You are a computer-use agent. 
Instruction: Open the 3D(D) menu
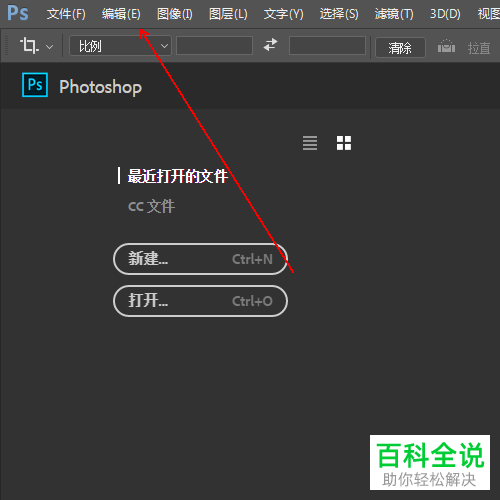pos(445,14)
